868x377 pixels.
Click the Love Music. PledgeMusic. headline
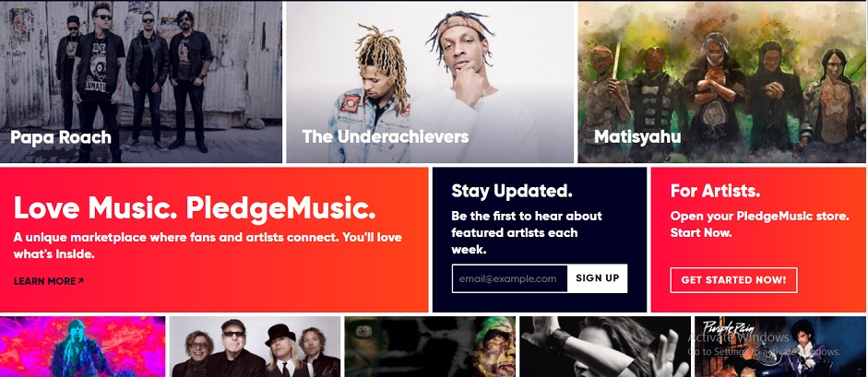click(195, 208)
